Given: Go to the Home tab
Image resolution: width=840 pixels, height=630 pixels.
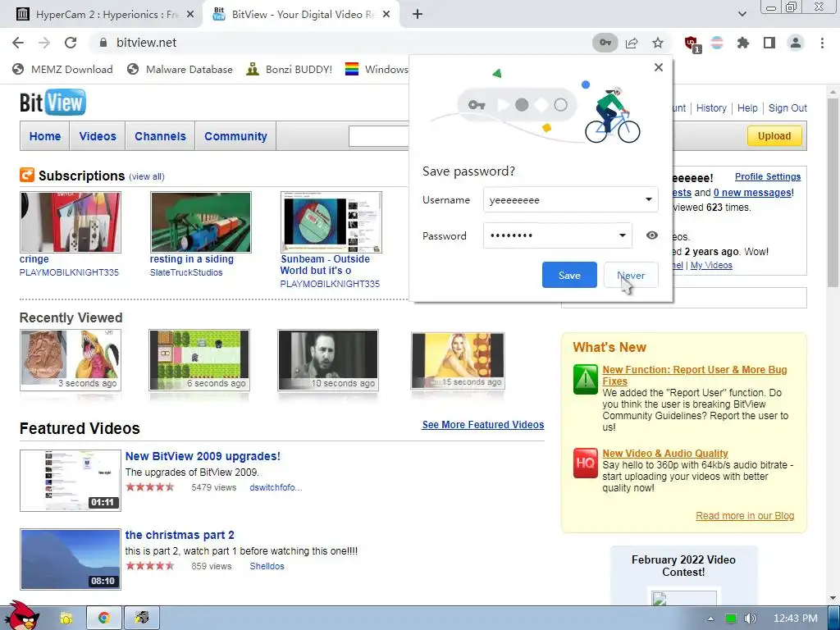Looking at the screenshot, I should coord(45,136).
